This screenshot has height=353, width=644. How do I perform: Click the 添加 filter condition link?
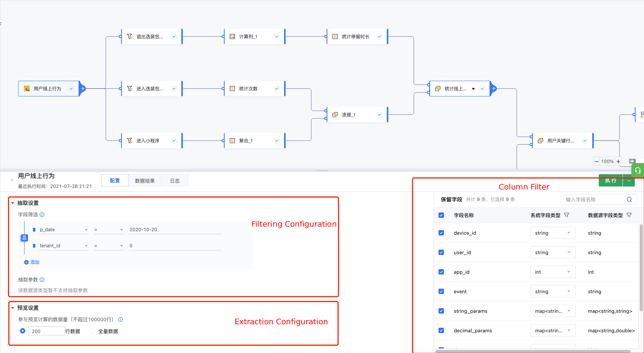(32, 262)
